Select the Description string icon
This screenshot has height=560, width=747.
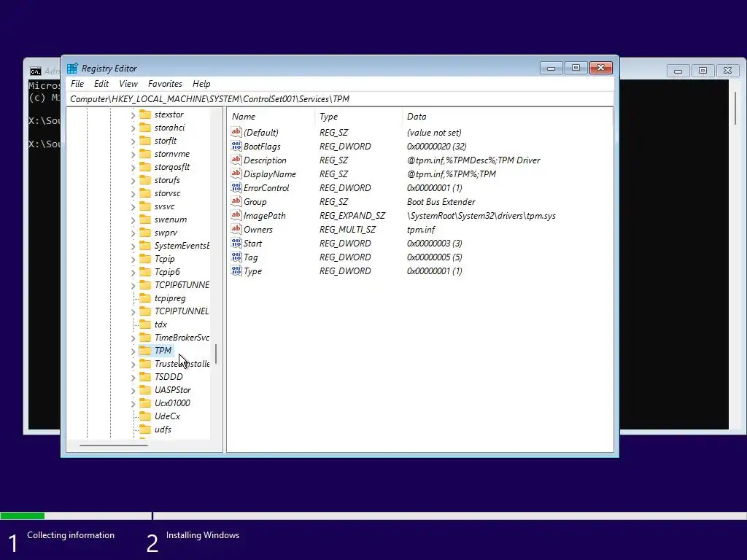(x=236, y=160)
